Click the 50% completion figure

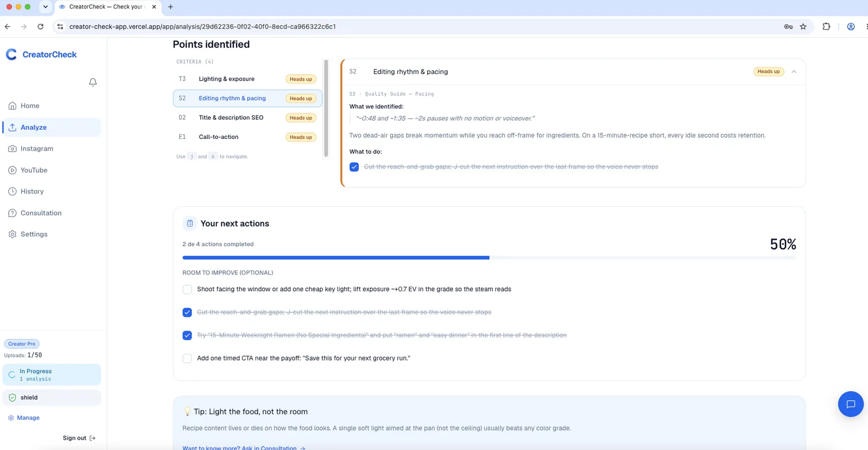(783, 244)
